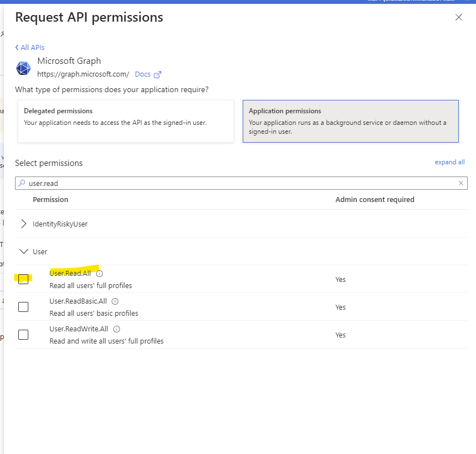The height and width of the screenshot is (454, 476).
Task: Close the Request API permissions panel
Action: click(x=458, y=17)
